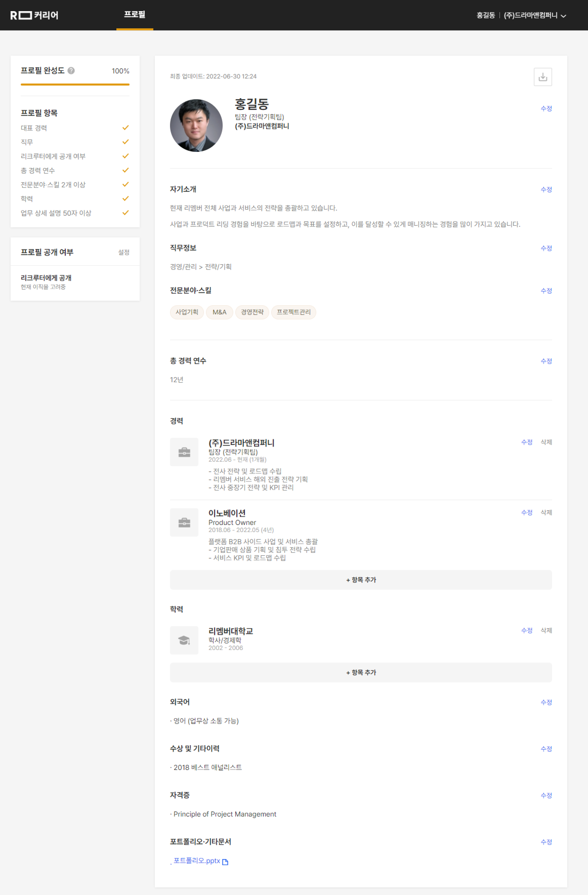
Task: Click the checkmark for 직무
Action: click(x=125, y=142)
